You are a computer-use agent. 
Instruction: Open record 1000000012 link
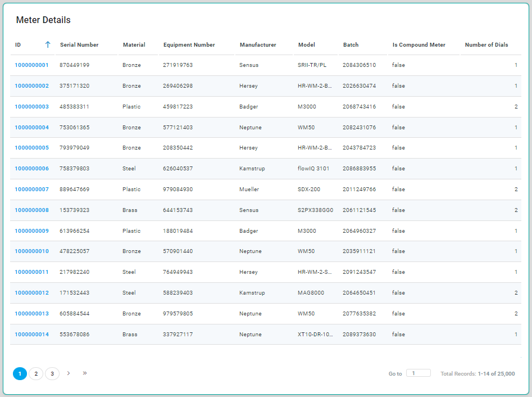pyautogui.click(x=31, y=293)
